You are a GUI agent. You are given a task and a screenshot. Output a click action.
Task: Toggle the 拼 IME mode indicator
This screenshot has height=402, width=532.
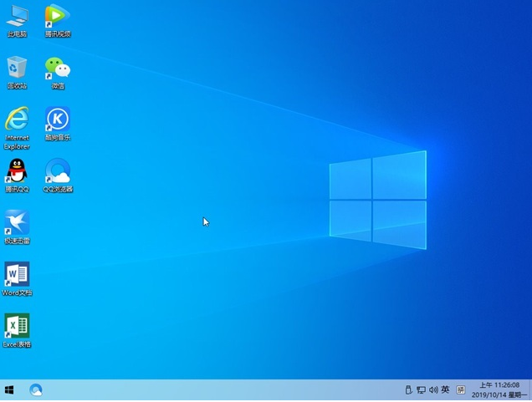pos(460,390)
